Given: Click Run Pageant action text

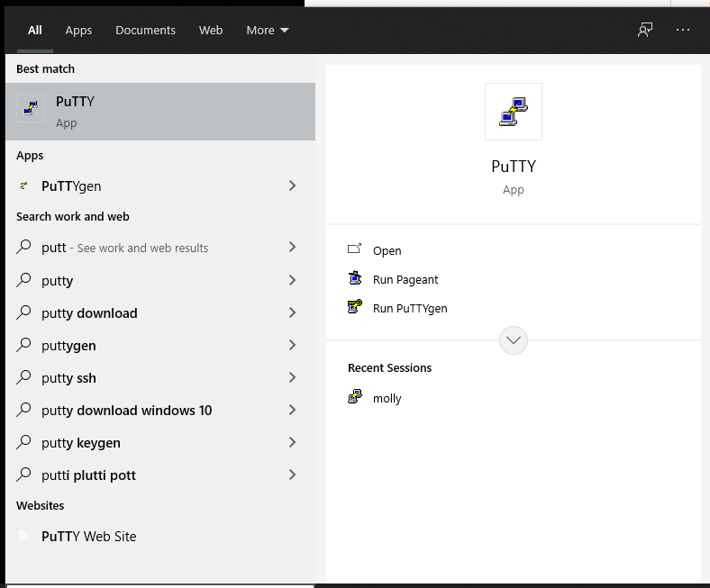Looking at the screenshot, I should pyautogui.click(x=405, y=279).
